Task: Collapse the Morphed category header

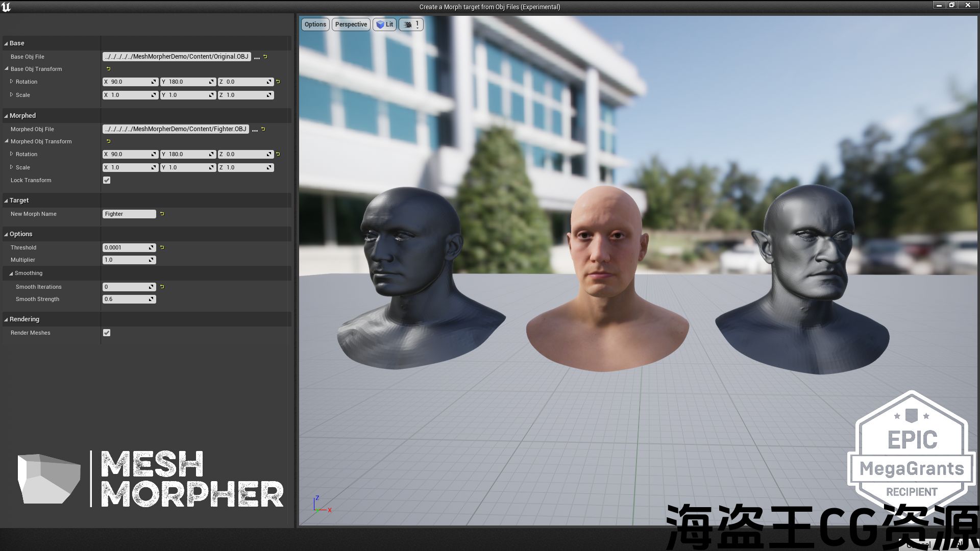Action: click(6, 116)
